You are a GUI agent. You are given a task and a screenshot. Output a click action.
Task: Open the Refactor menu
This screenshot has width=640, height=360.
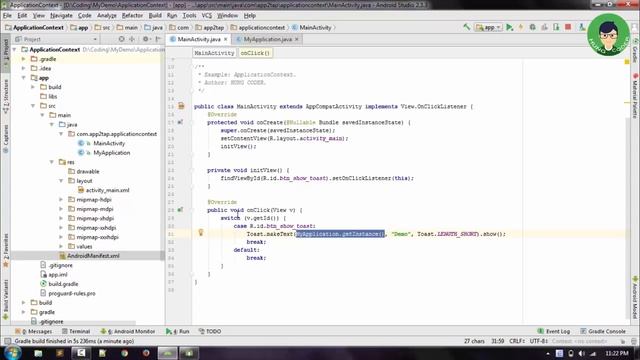pos(132,16)
